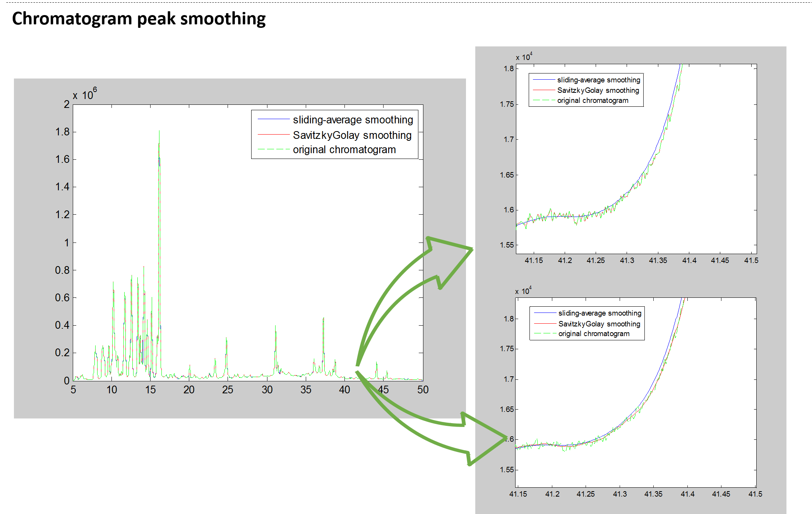Click the 'Chromatogram peak smoothing' title
812x514 pixels.
[x=139, y=19]
